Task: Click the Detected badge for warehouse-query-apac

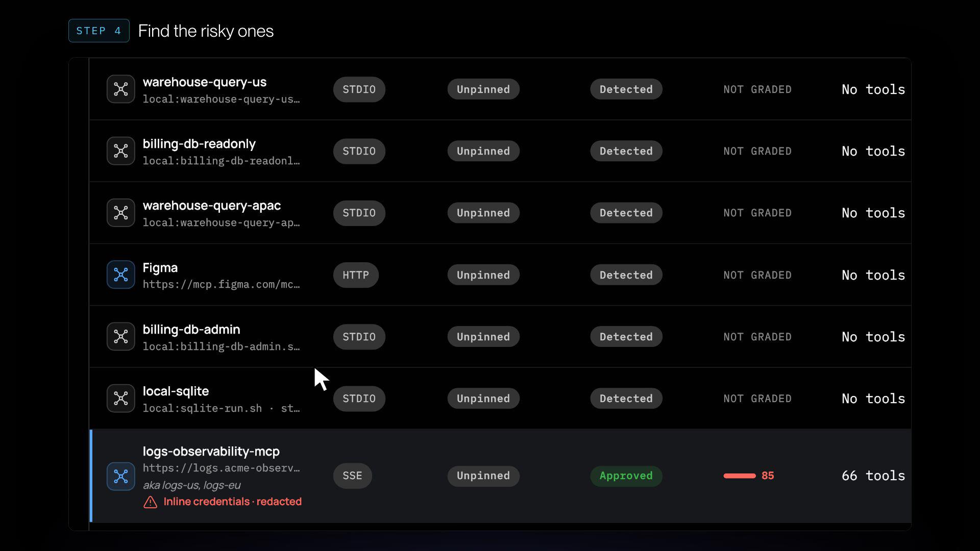Action: [626, 213]
